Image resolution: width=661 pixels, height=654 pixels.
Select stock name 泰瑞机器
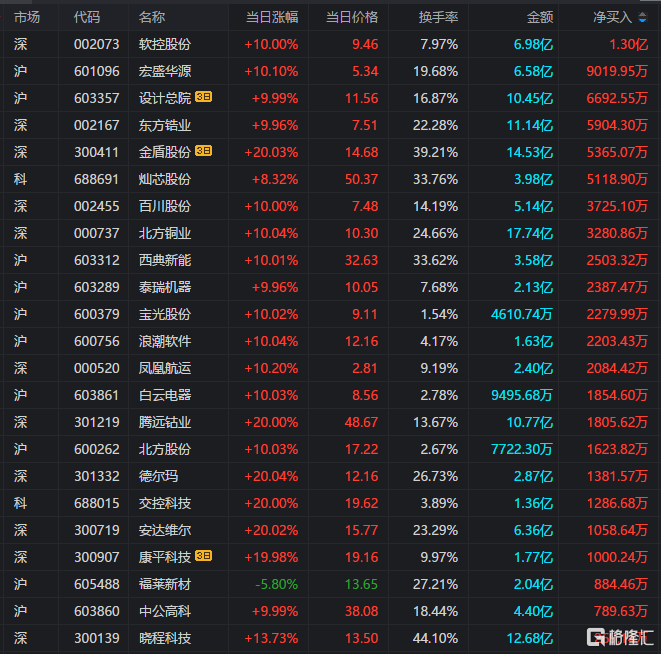[x=165, y=287]
